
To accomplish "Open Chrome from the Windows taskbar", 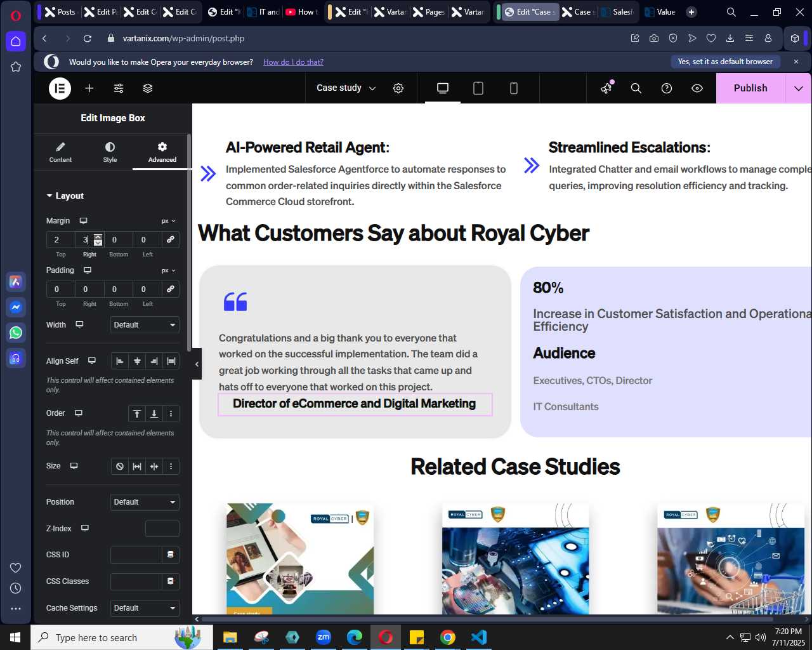I will point(448,637).
